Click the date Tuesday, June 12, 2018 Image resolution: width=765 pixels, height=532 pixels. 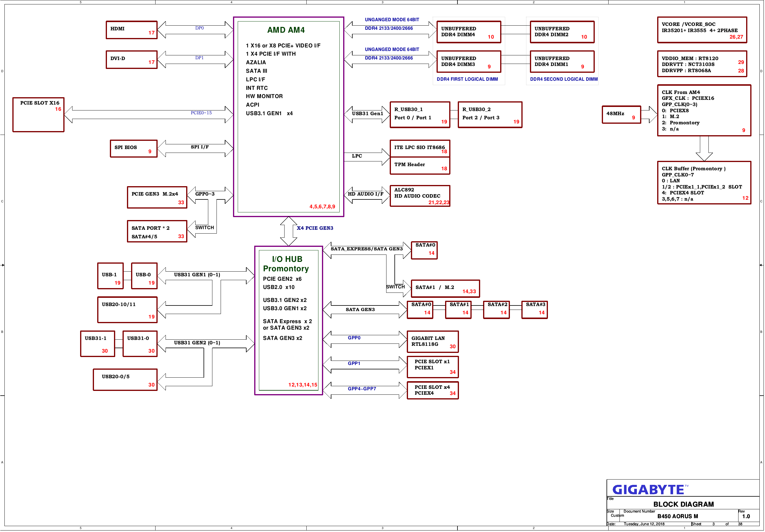[x=644, y=524]
